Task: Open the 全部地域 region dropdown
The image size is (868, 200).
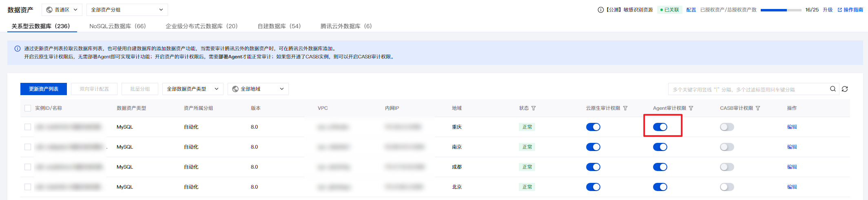Action: (x=258, y=89)
